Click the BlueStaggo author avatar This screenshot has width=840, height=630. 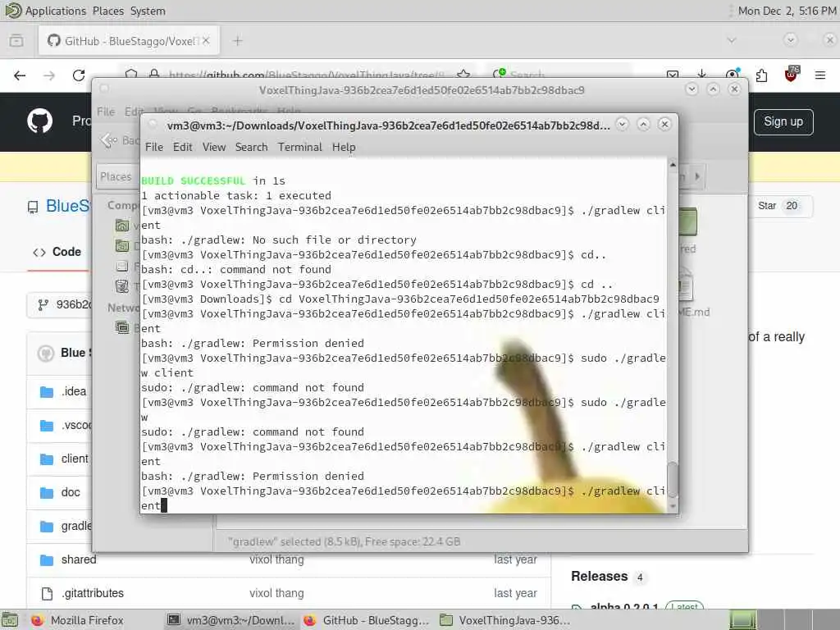[x=46, y=353]
